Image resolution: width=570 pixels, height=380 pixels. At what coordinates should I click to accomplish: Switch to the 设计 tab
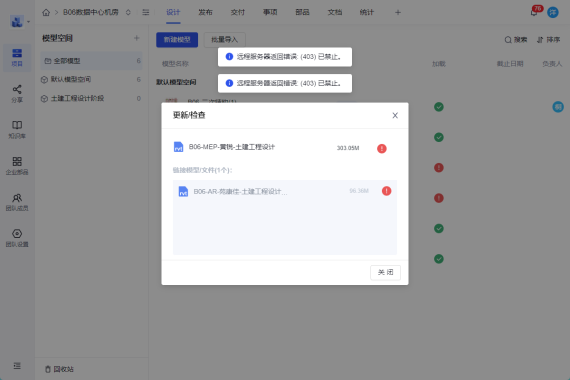pos(173,12)
